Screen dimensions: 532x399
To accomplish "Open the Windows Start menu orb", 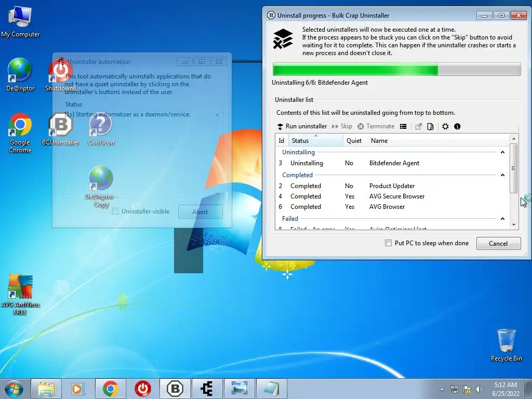I will [14, 389].
